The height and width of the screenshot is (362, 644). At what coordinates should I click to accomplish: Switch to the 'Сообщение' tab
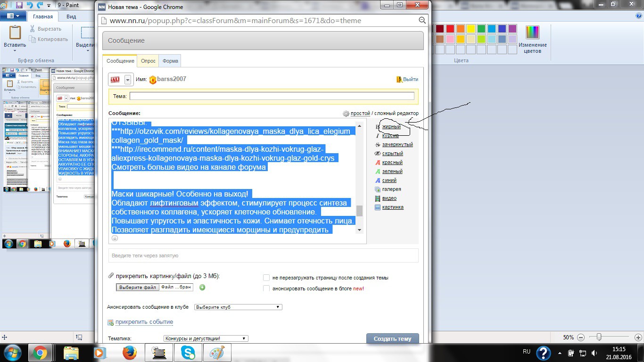tap(120, 61)
